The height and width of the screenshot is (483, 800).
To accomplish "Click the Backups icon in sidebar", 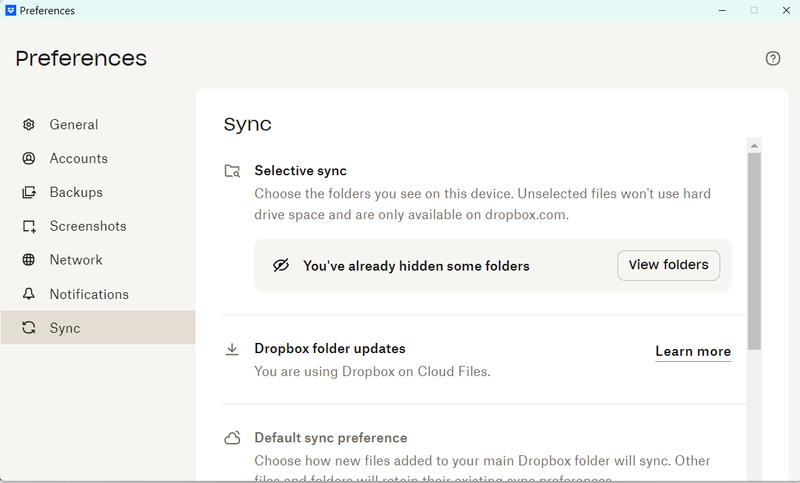I will pos(29,192).
